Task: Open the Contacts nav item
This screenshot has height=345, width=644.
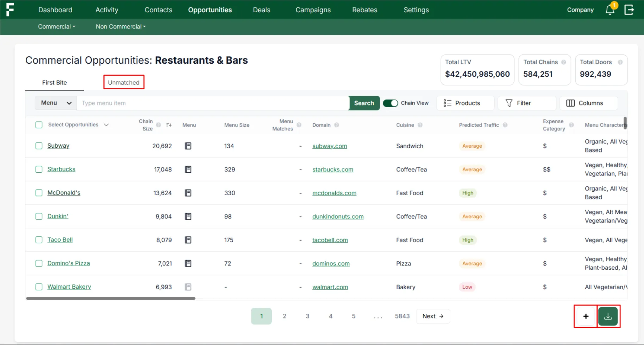Action: [158, 10]
